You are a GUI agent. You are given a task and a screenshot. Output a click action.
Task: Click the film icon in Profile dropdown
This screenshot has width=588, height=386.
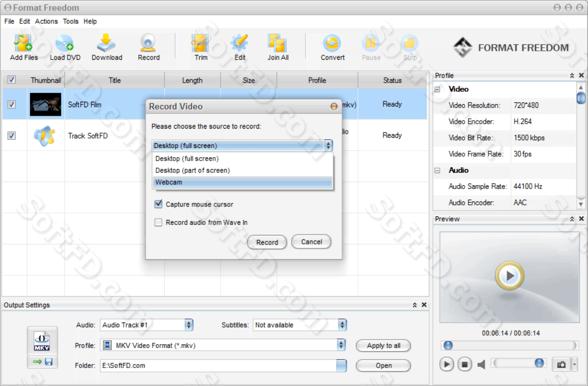pos(107,345)
